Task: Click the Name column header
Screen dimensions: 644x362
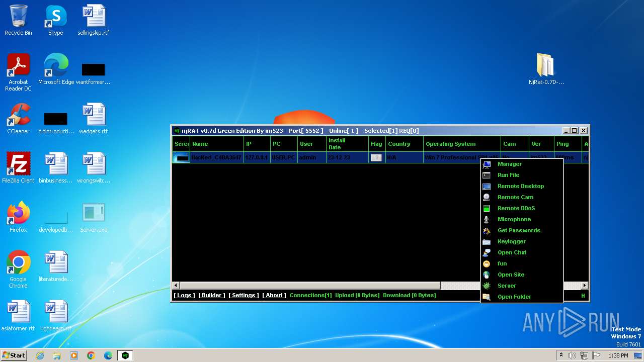Action: (216, 144)
